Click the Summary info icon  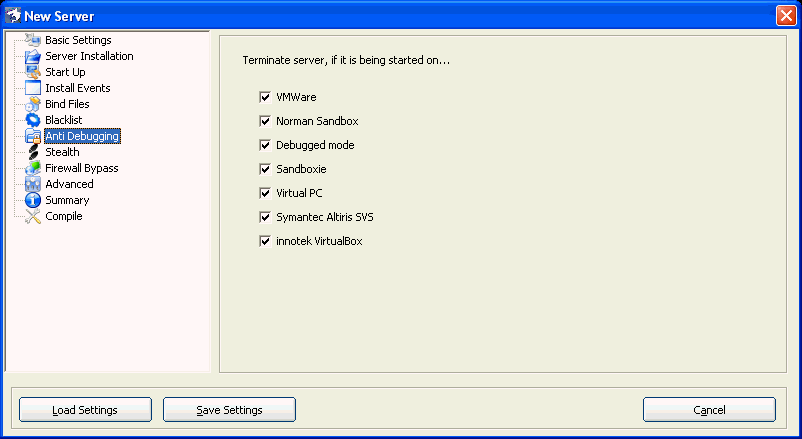click(32, 200)
